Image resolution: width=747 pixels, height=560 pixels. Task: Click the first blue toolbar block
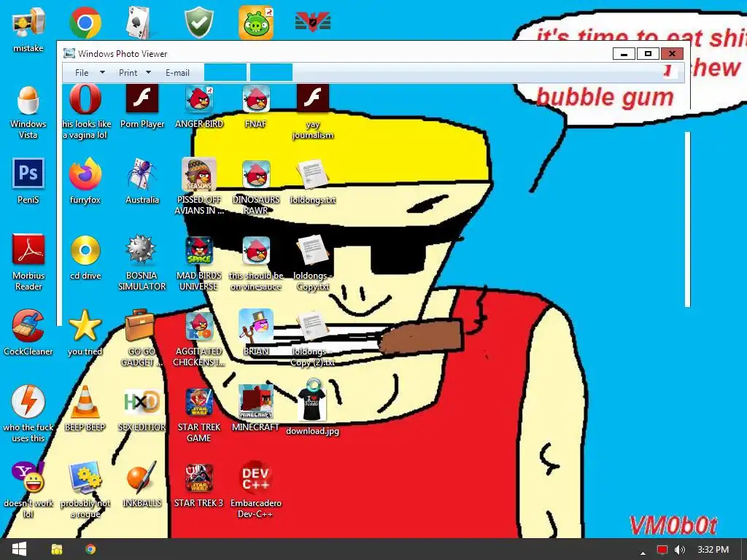225,72
